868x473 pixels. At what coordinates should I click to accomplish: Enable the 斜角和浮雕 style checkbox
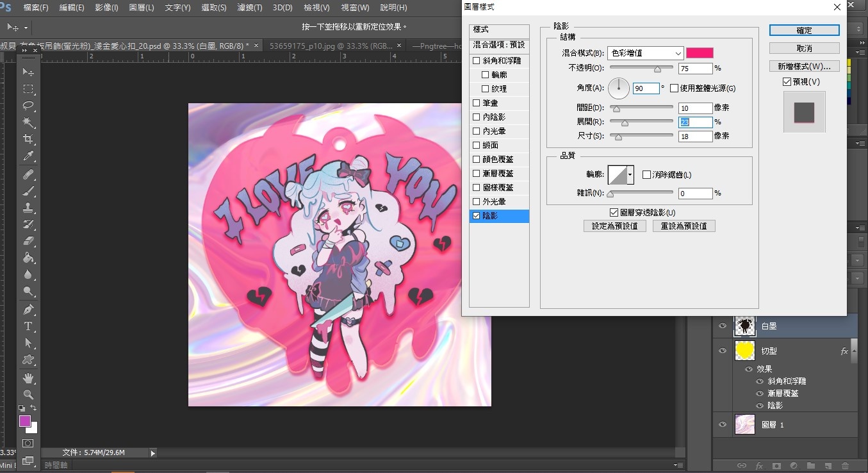[x=476, y=61]
